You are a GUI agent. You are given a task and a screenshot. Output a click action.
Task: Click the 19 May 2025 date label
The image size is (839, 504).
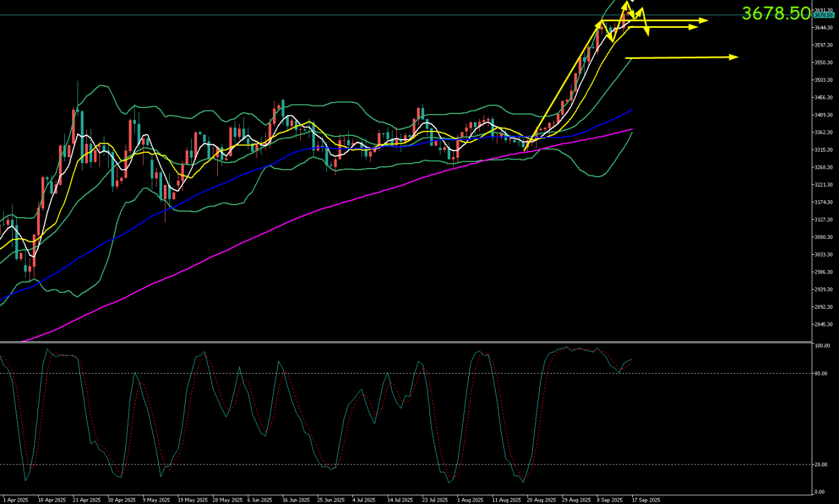192,500
